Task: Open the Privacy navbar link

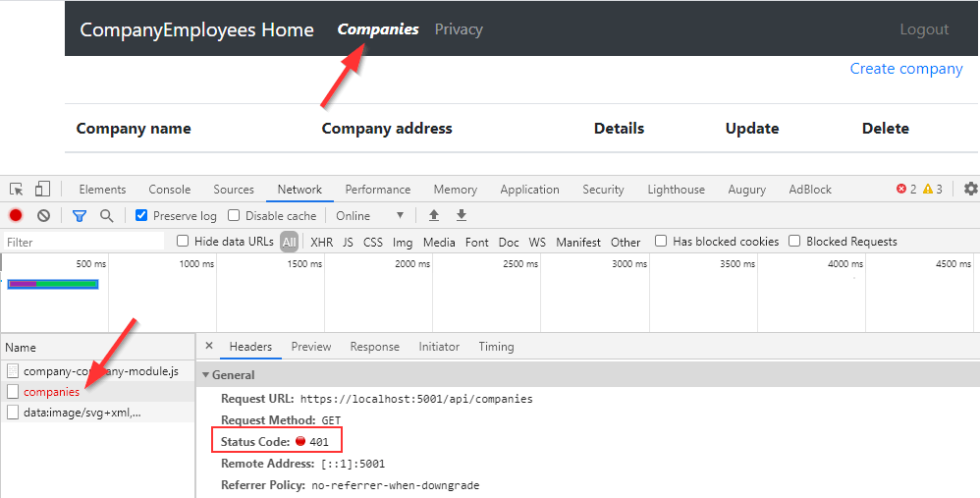Action: [x=459, y=29]
